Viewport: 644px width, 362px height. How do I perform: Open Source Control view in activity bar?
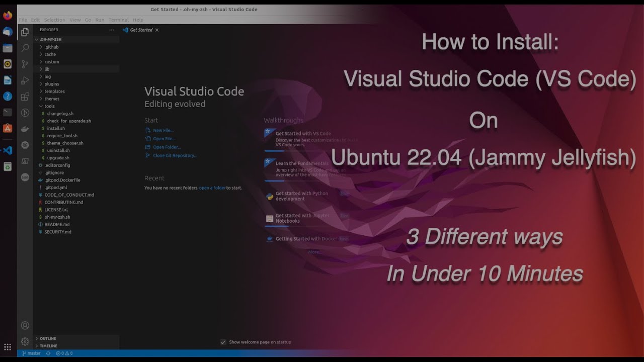pyautogui.click(x=25, y=64)
